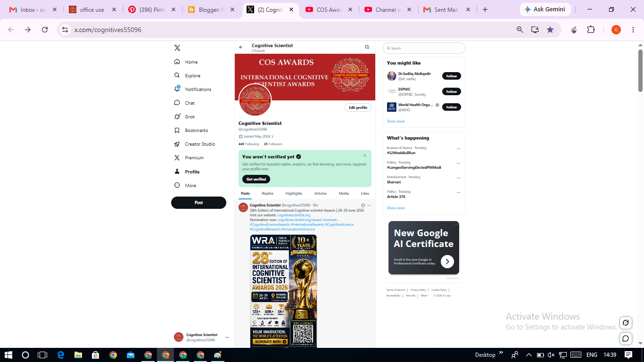Viewport: 644px width, 362px height.
Task: Click the Grok icon on the latest post
Action: click(363, 206)
